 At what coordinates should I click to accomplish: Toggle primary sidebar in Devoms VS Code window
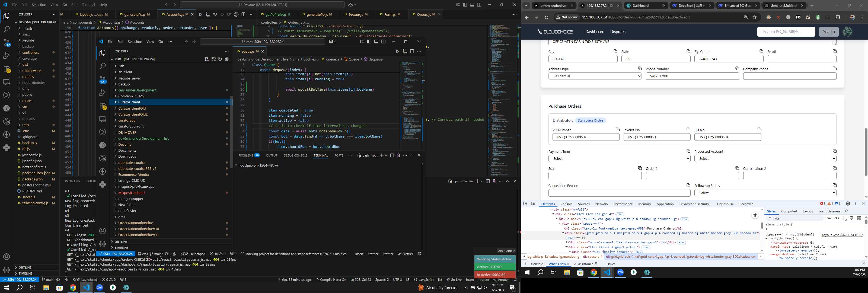(465, 5)
